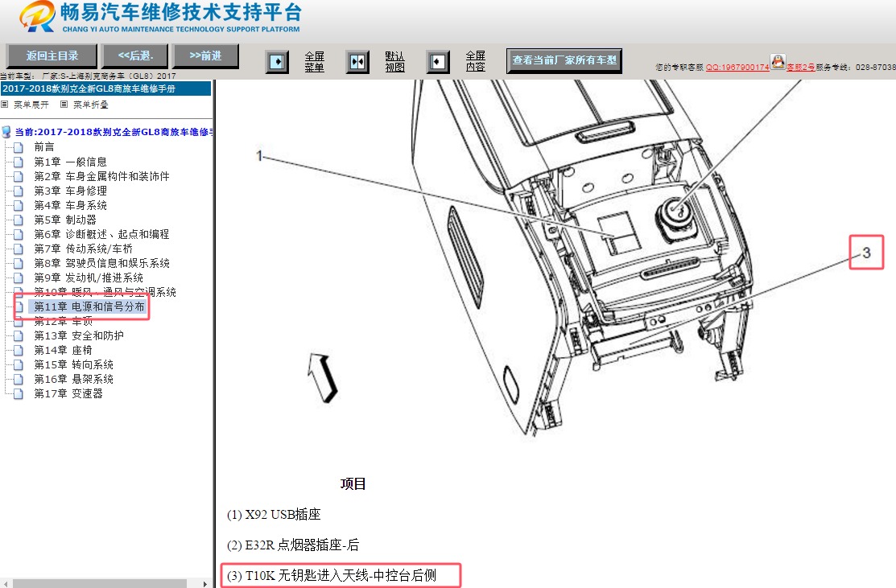Click the 默认视图 link

394,62
